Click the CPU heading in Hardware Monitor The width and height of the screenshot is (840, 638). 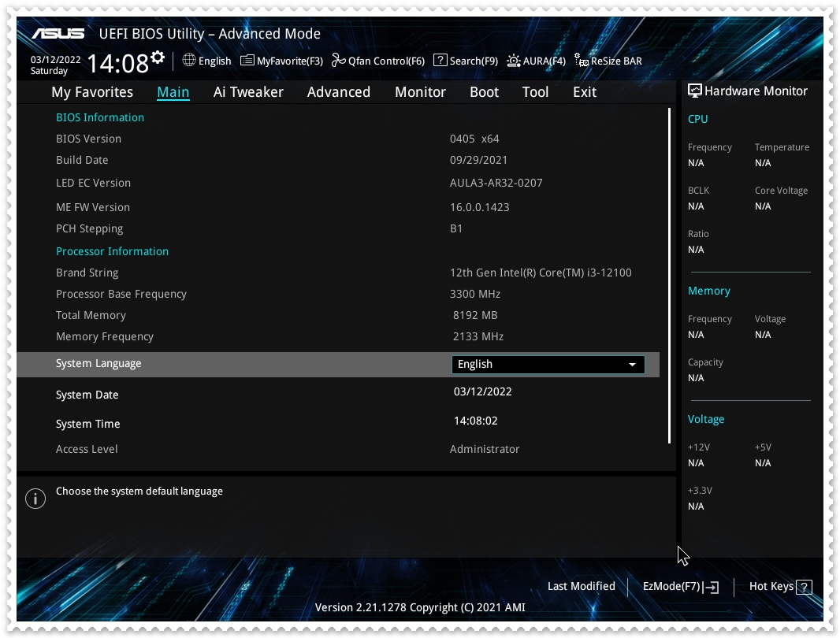click(697, 119)
